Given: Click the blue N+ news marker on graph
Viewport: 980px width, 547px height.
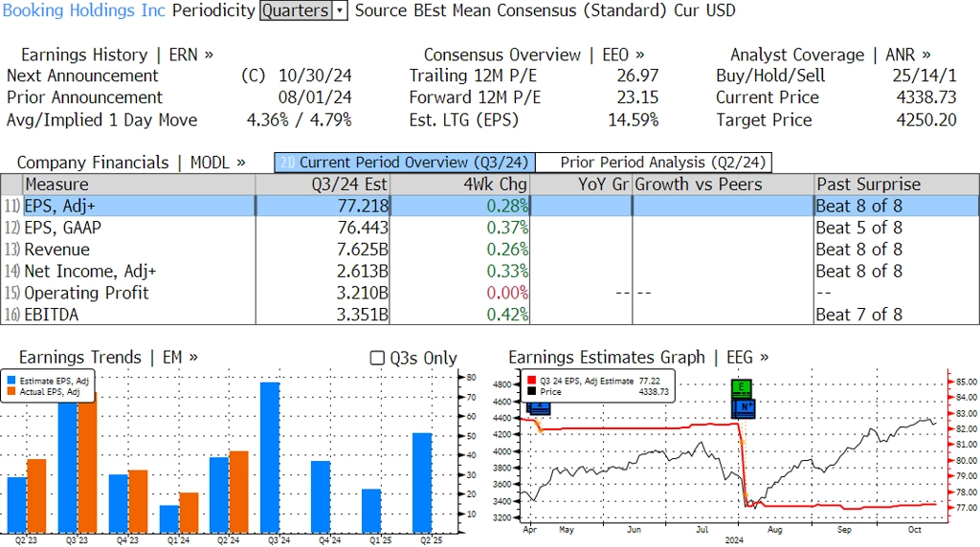Looking at the screenshot, I should tap(745, 408).
